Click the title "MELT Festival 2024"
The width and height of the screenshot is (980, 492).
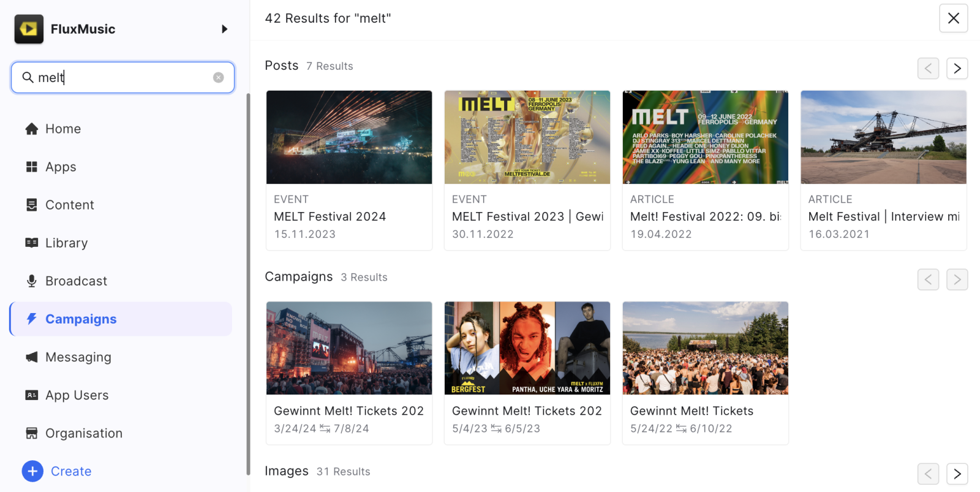point(330,216)
